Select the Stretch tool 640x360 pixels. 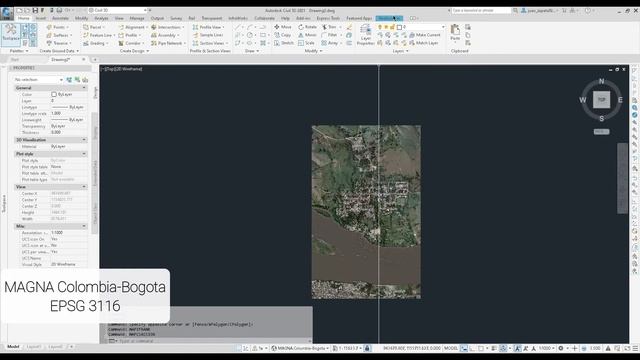(x=284, y=43)
